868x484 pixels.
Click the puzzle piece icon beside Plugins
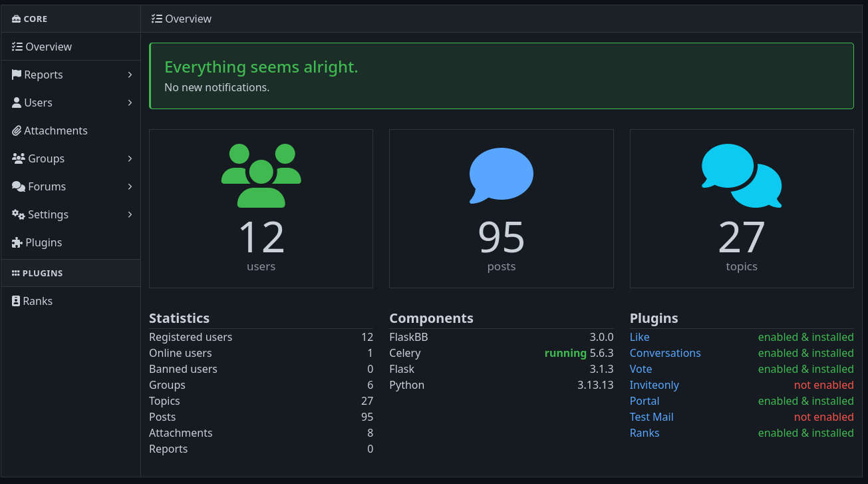pos(17,242)
